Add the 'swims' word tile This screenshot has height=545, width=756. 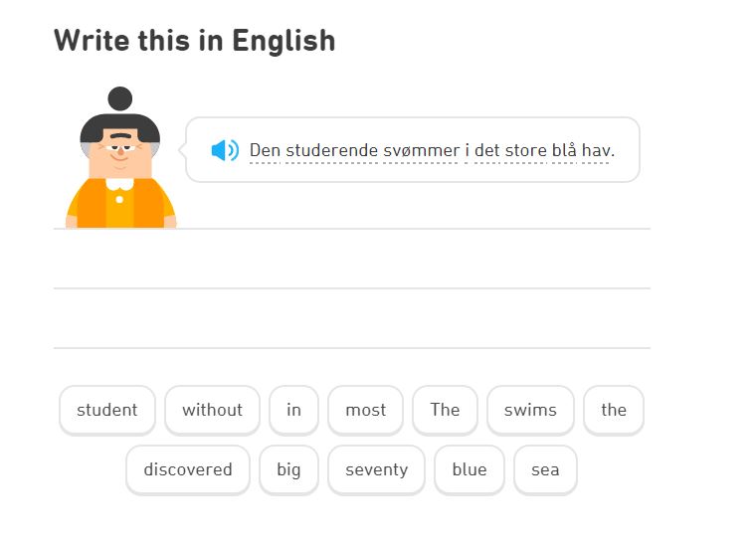point(530,410)
